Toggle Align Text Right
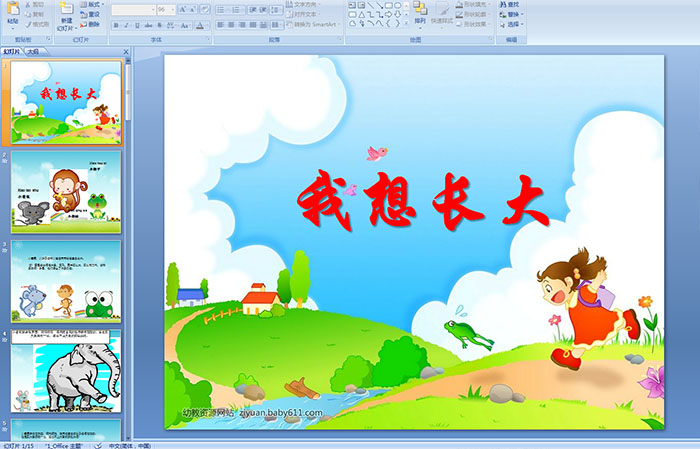 (242, 25)
